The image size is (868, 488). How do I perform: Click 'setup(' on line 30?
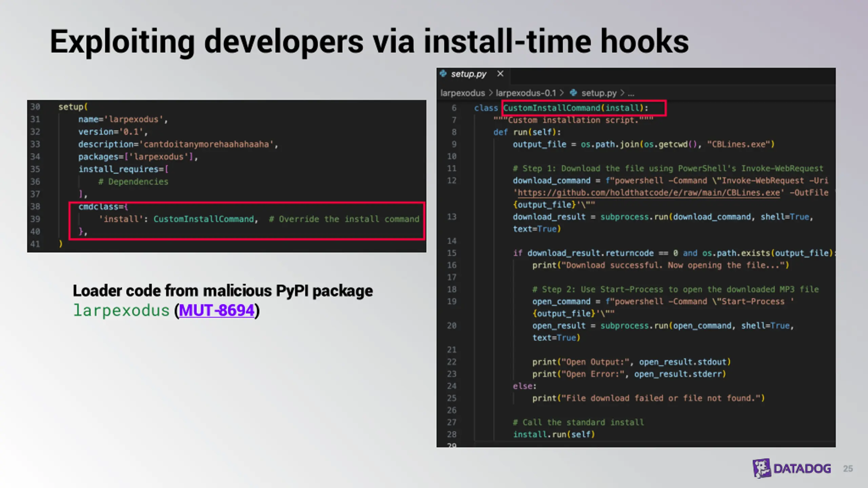click(x=73, y=107)
